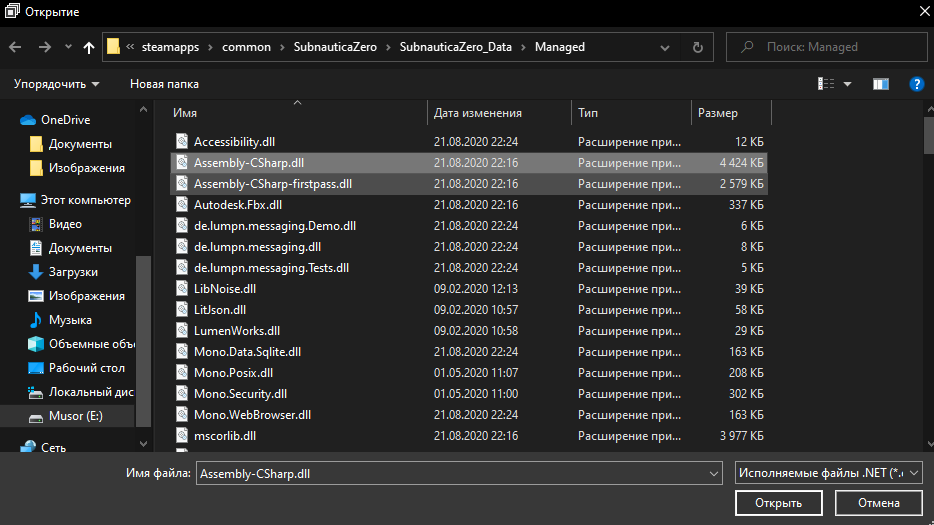Click the Новая папка toolbar item
This screenshot has height=525, width=934.
point(164,84)
